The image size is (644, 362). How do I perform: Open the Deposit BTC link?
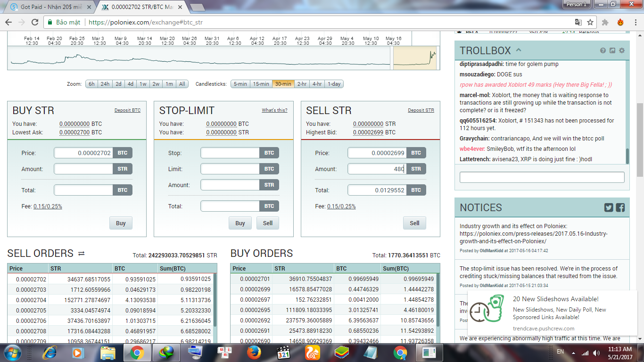pyautogui.click(x=127, y=110)
